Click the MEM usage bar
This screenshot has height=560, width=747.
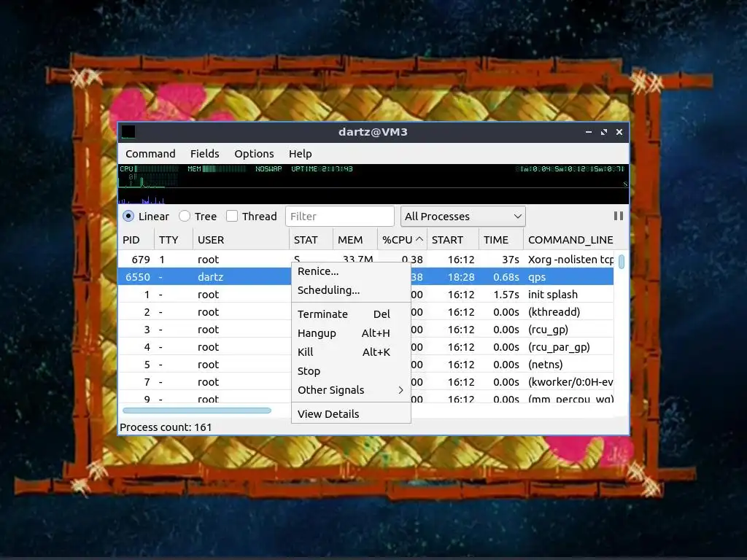(217, 168)
